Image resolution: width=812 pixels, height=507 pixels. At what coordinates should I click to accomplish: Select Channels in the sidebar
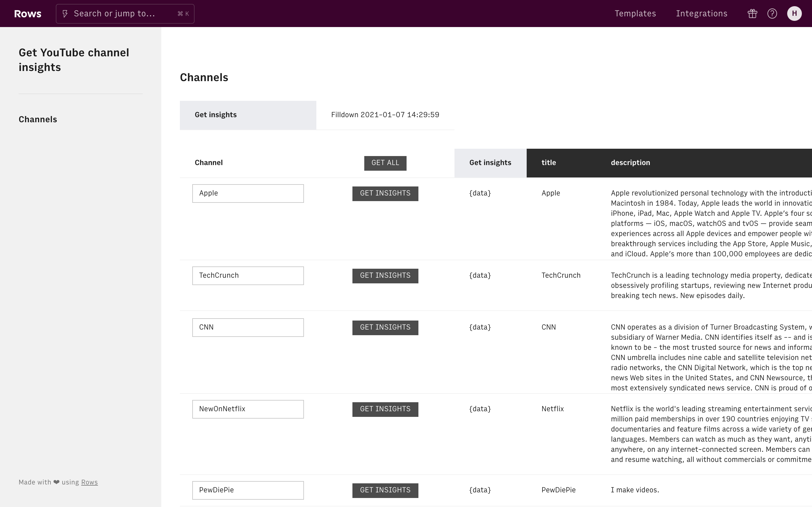click(x=38, y=119)
